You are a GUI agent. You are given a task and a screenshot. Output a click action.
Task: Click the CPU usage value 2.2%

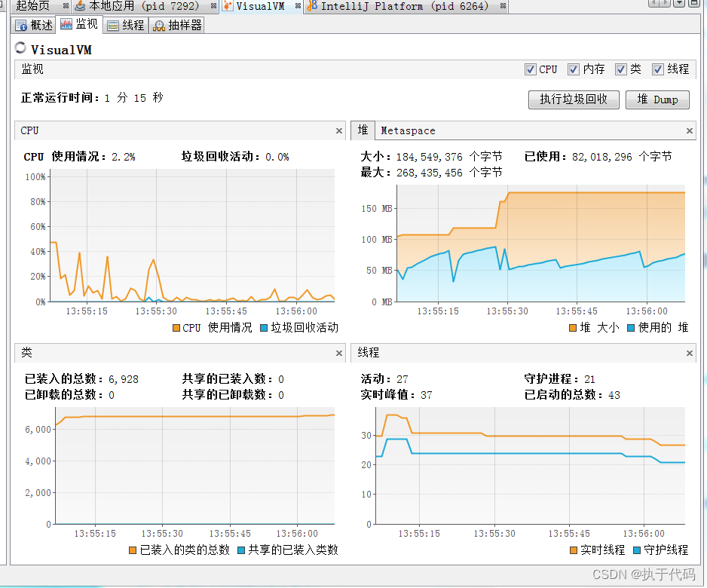pos(124,157)
